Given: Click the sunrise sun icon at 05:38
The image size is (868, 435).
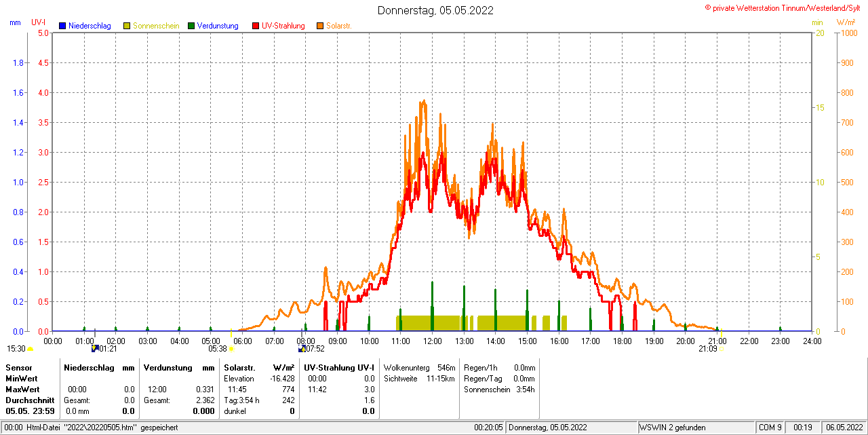Looking at the screenshot, I should click(231, 349).
